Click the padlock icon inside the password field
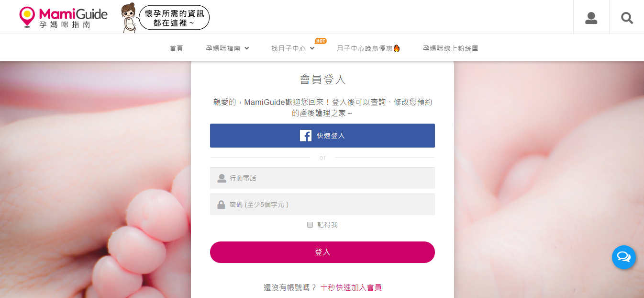This screenshot has height=298, width=644. tap(221, 204)
